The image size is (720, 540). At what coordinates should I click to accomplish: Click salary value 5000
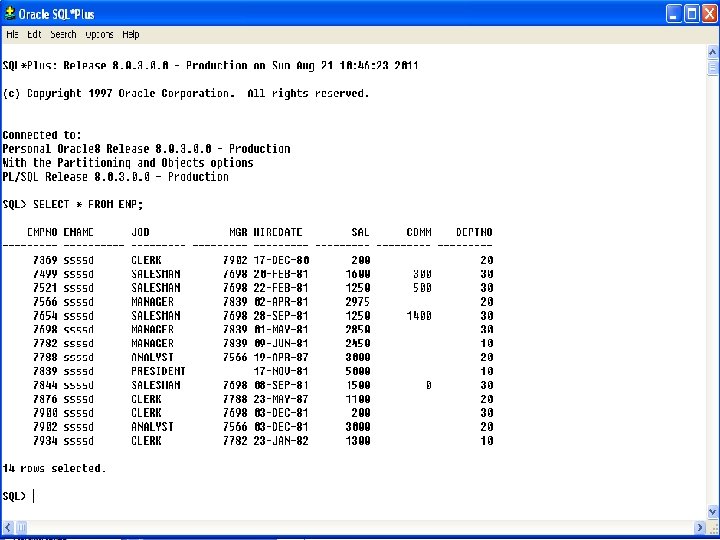click(358, 371)
